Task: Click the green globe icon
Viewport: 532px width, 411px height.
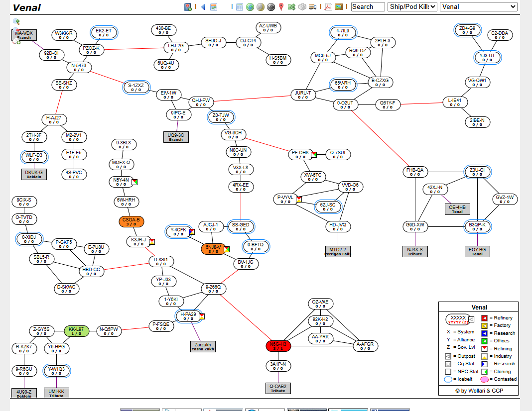Action: [250, 7]
